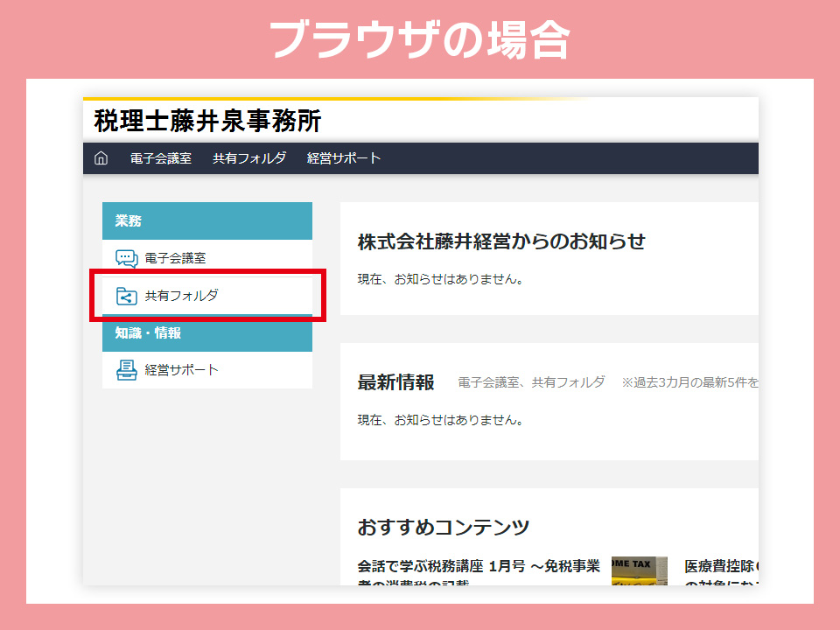The height and width of the screenshot is (630, 840).
Task: Click the 経営サポート icon in the sidebar
Action: (x=127, y=370)
